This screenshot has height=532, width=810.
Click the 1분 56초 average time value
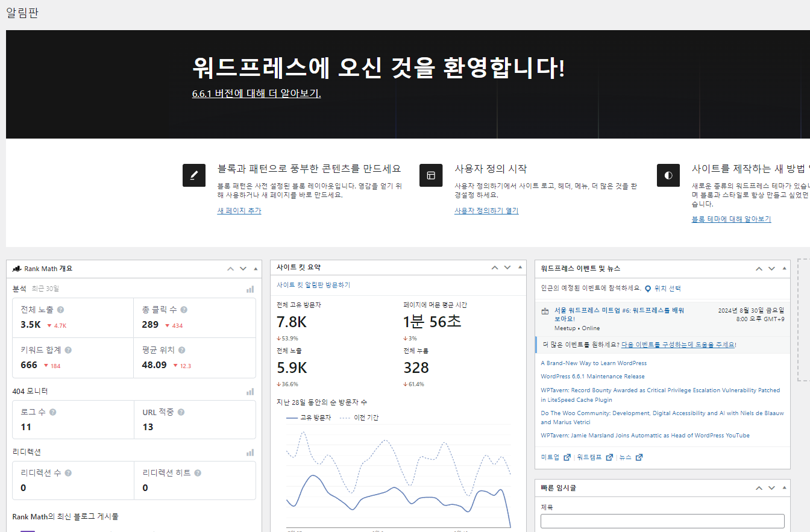(432, 322)
